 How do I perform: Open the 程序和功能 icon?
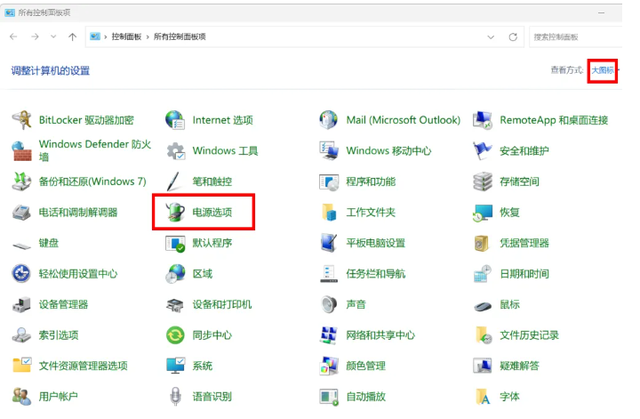(x=329, y=182)
